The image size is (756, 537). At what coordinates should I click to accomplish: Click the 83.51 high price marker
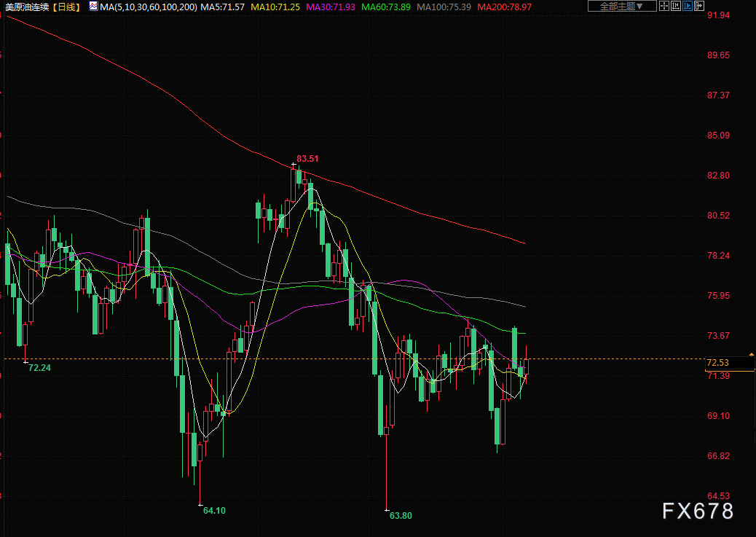click(307, 158)
